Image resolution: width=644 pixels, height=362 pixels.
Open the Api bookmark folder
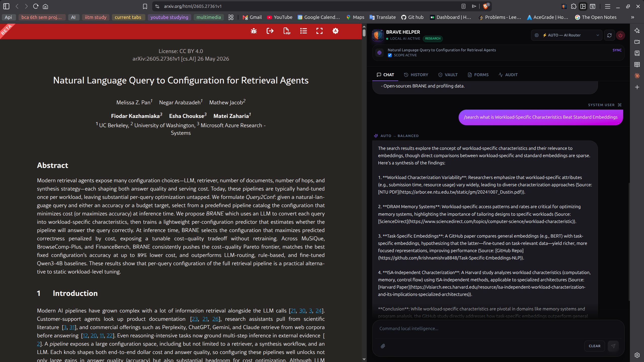click(x=8, y=17)
